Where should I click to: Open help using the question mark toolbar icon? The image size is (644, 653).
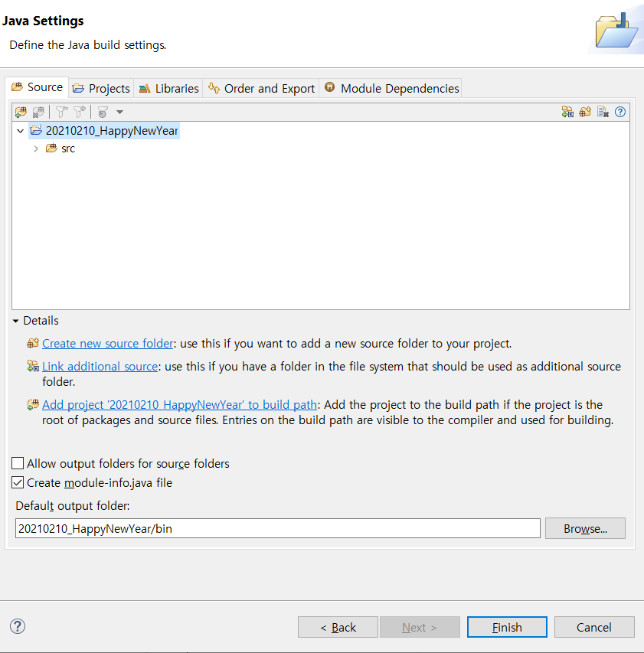point(619,112)
